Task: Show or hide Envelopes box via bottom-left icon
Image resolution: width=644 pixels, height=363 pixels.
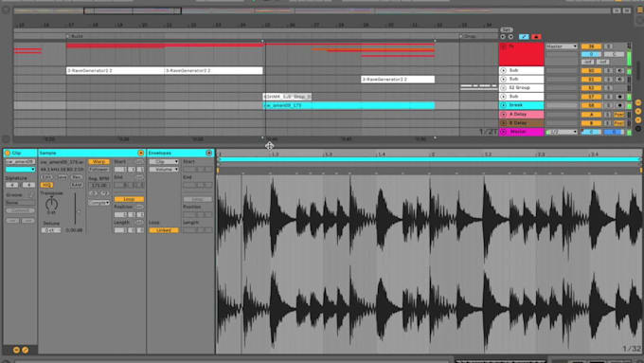Action: coord(25,350)
